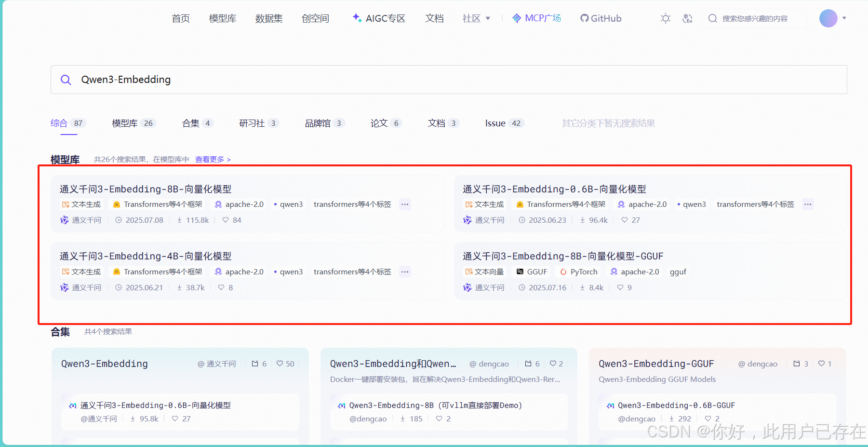Click the 查看更多 link for models

(213, 159)
